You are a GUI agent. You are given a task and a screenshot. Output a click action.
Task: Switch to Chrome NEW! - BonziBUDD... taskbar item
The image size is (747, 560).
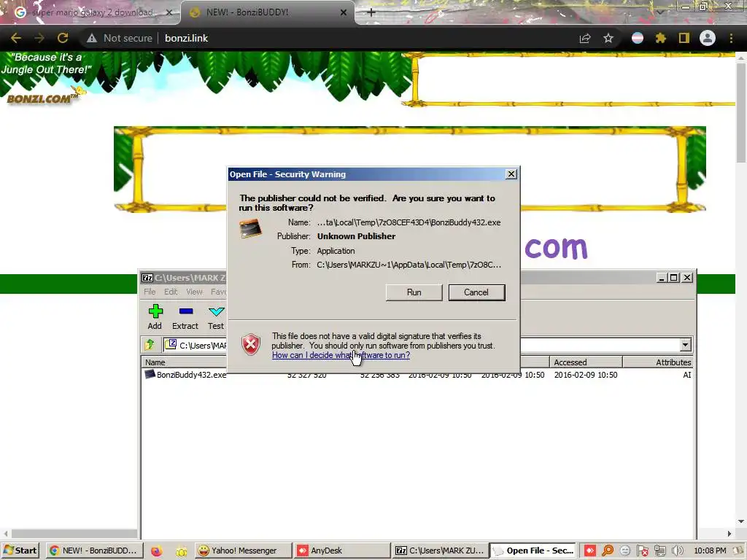[x=93, y=551]
